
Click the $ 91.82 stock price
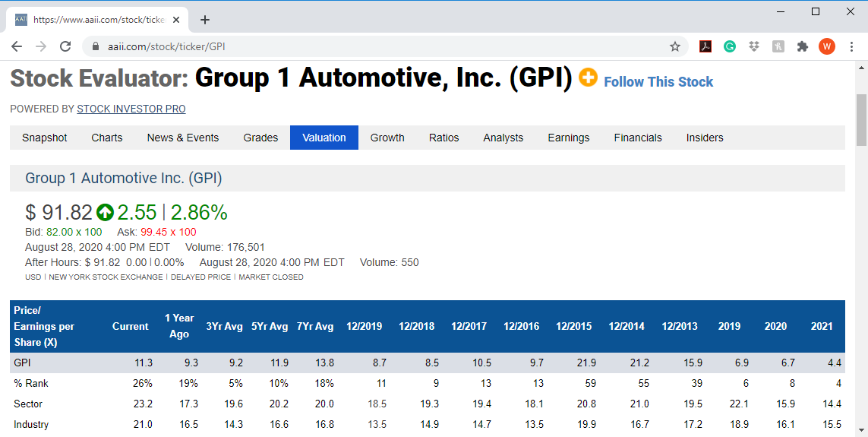(x=58, y=212)
